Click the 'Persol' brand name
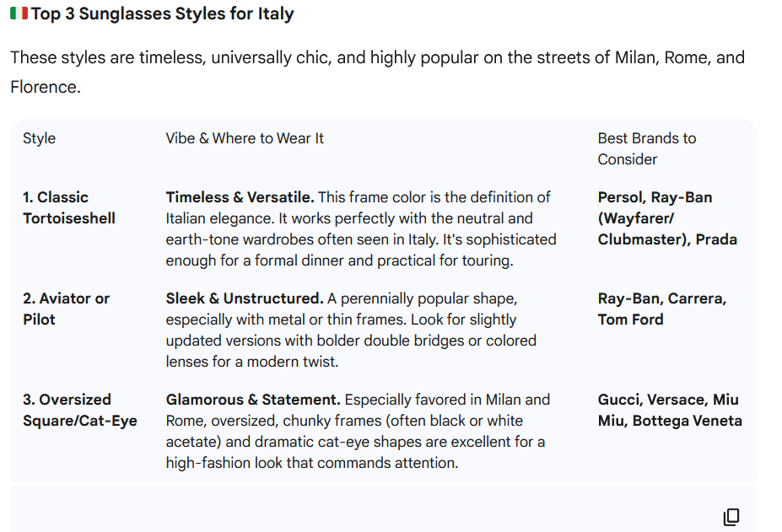This screenshot has width=782, height=532. pos(621,197)
